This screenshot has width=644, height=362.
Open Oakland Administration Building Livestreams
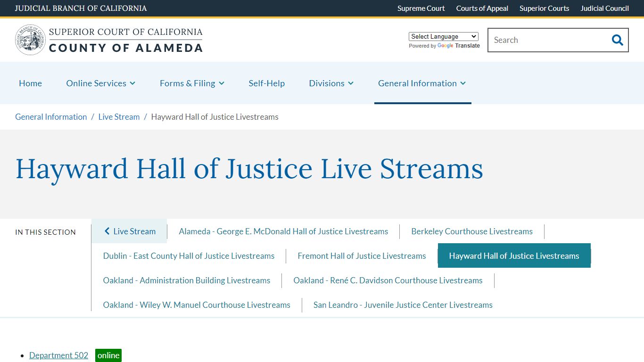pos(187,280)
